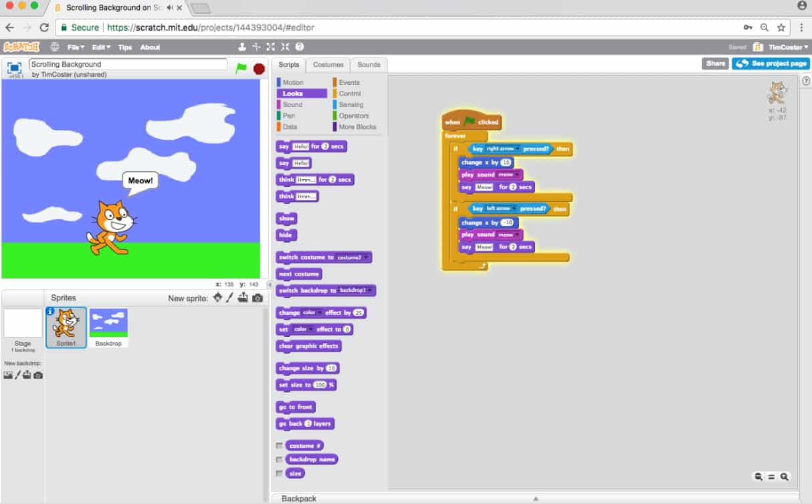Screen dimensions: 812x504
Task: Click the About menu item
Action: [x=150, y=47]
